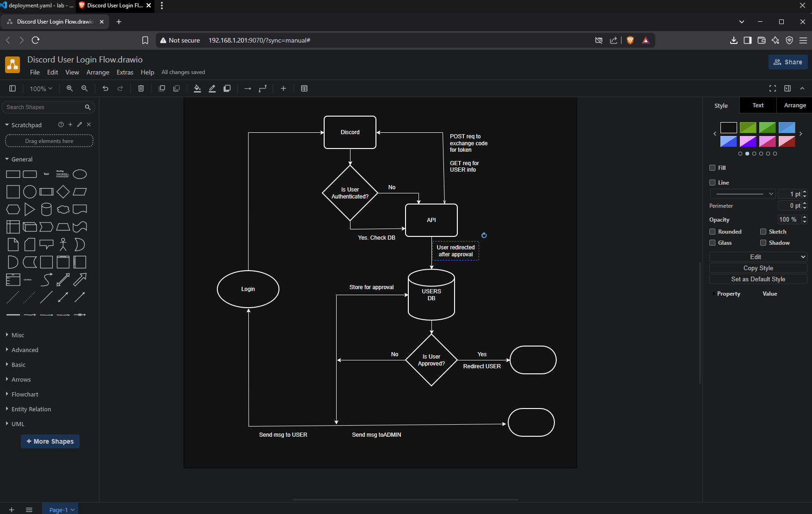The width and height of the screenshot is (812, 514).
Task: Enable the Sketch checkbox
Action: [763, 232]
